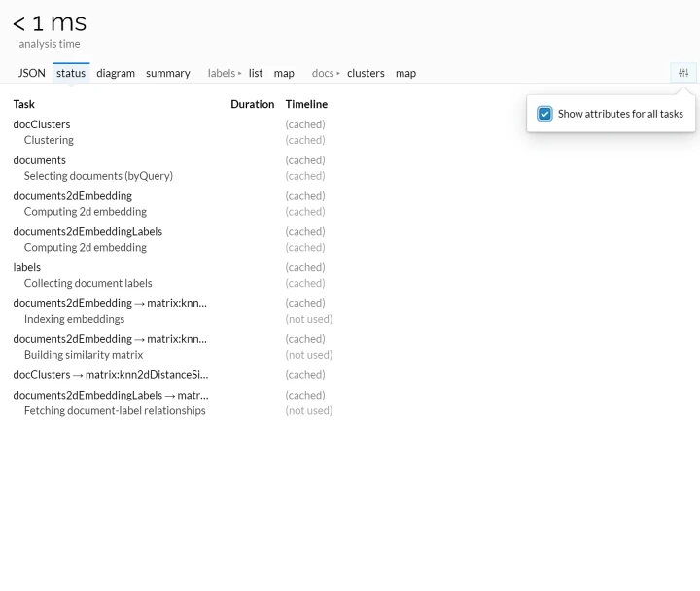Select Computing 2d embedding under documents2dEmbedding
Image resolution: width=700 pixels, height=591 pixels.
pos(86,212)
